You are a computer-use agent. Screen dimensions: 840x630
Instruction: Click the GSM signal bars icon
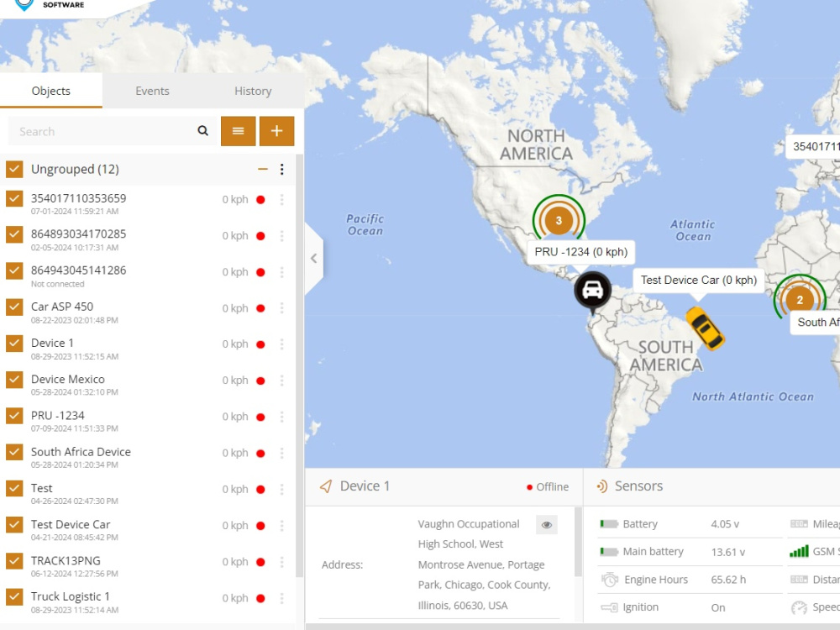pyautogui.click(x=799, y=551)
